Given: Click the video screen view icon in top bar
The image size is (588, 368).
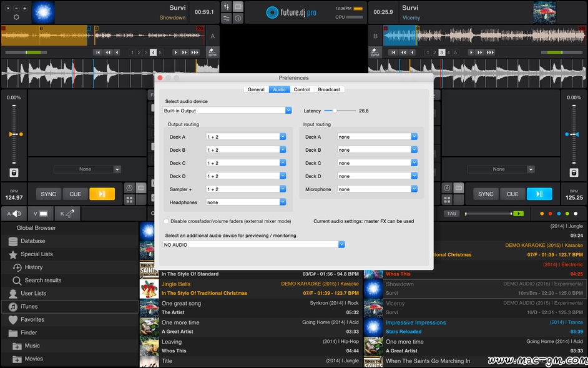Looking at the screenshot, I should click(x=238, y=6).
